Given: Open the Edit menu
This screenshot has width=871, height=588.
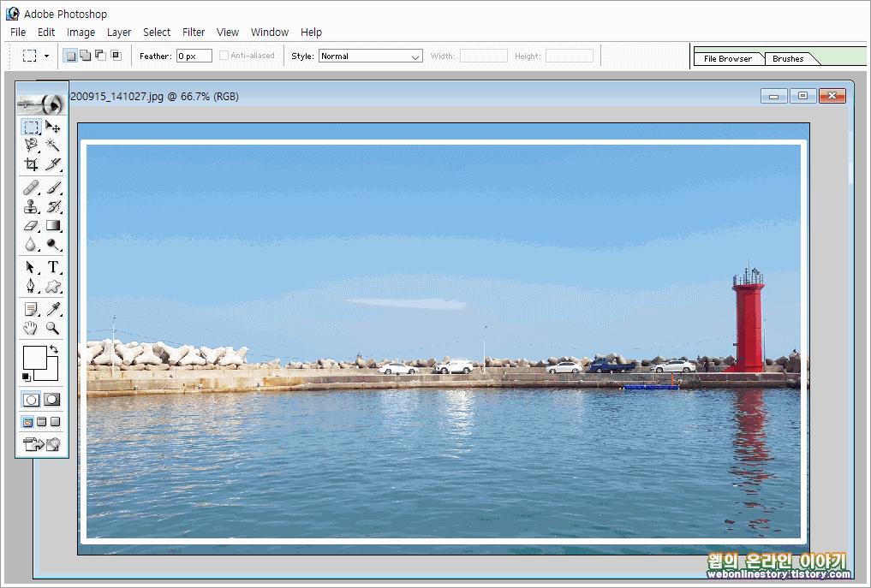Looking at the screenshot, I should click(46, 33).
